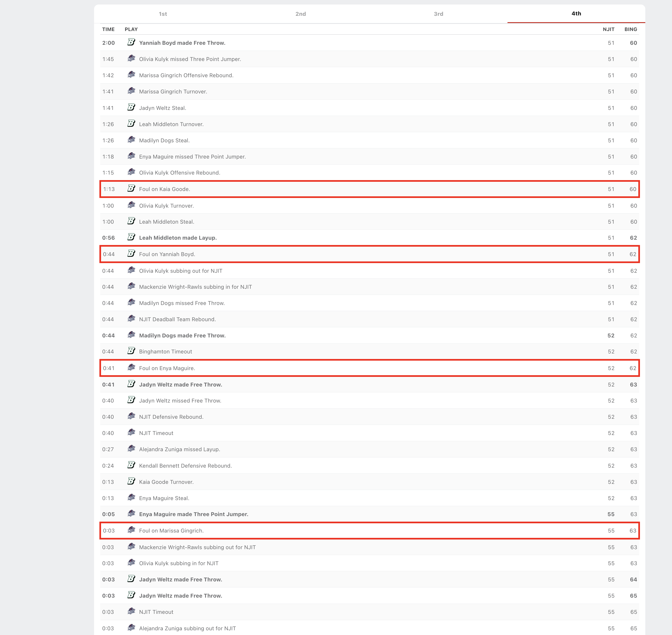672x635 pixels.
Task: Click the NJIT score column header
Action: (x=608, y=29)
